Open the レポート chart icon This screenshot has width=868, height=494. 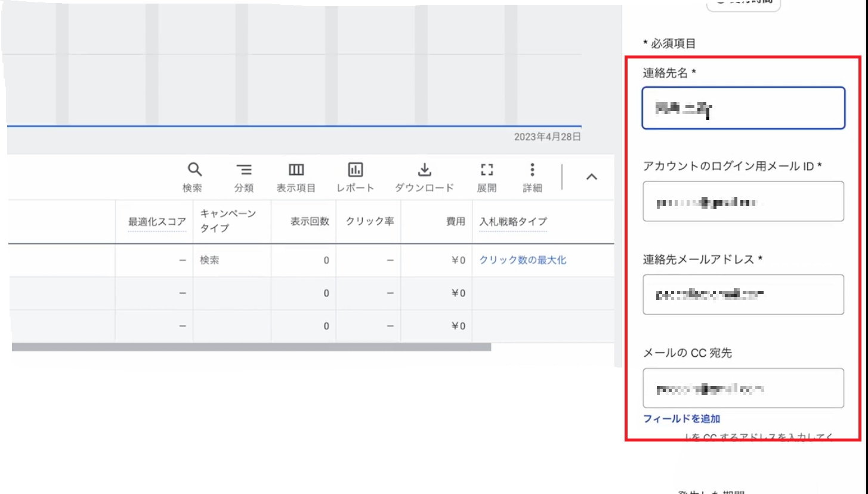(x=356, y=170)
